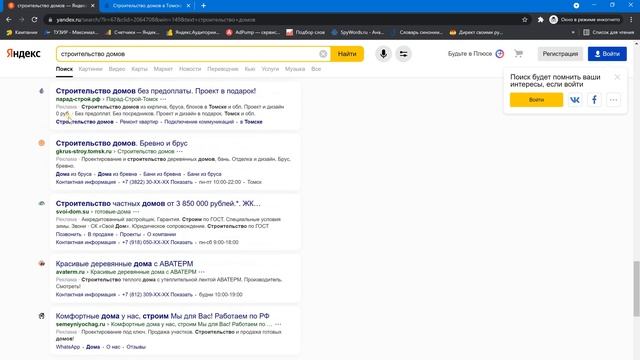
Task: Open options menu for svoi-dom.su result
Action: (136, 212)
